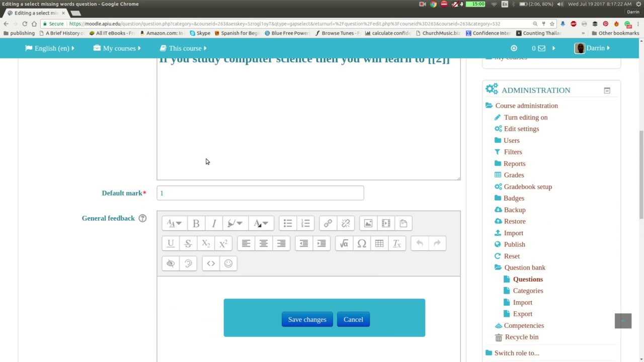Apply underline formatting
Image resolution: width=644 pixels, height=362 pixels.
(171, 243)
